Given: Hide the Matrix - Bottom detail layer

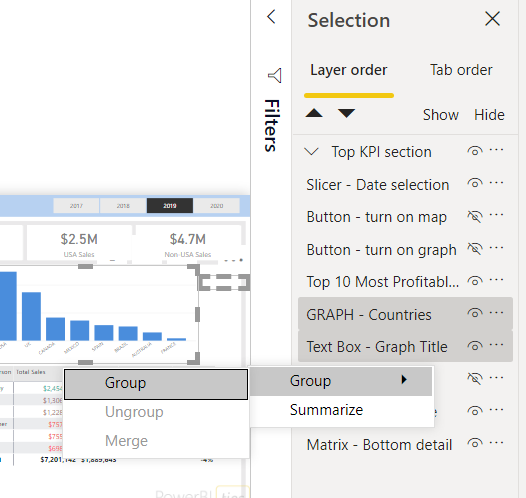Looking at the screenshot, I should [475, 443].
